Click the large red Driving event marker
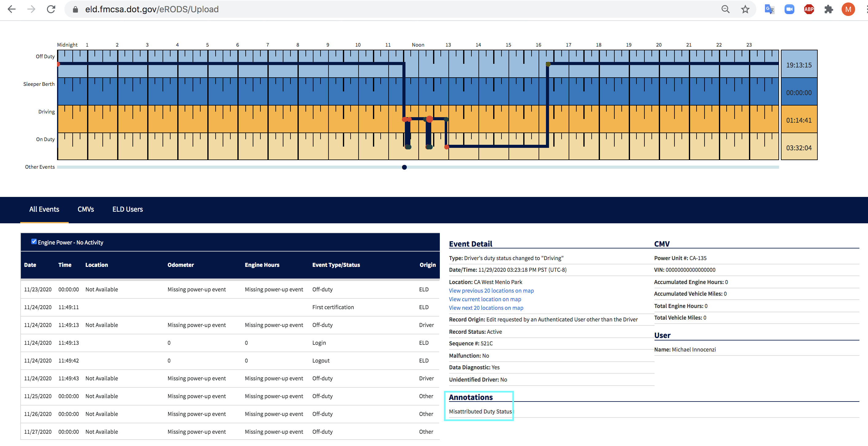The height and width of the screenshot is (446, 868). coord(429,119)
